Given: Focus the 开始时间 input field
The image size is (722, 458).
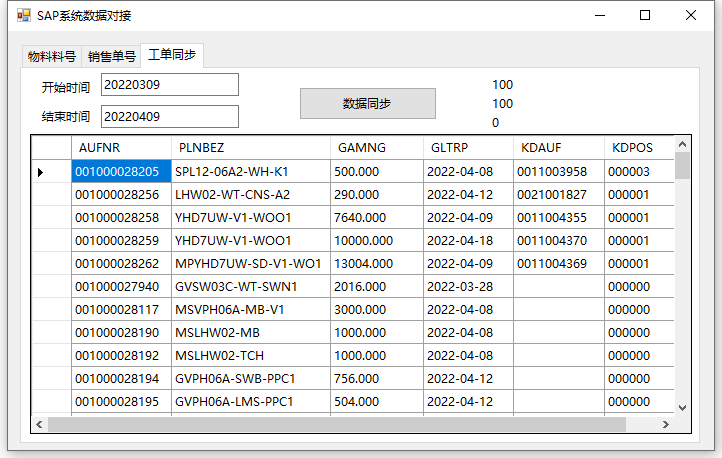Looking at the screenshot, I should tap(169, 85).
